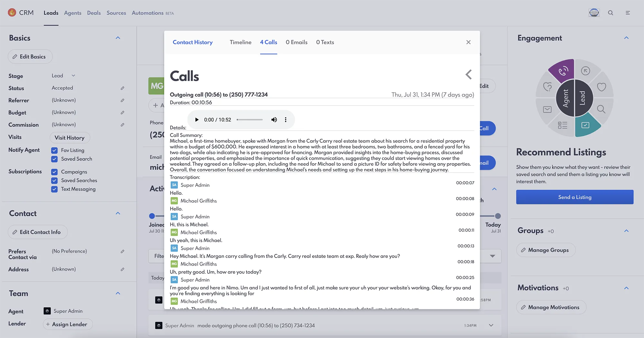Switch to the Timeline tab
644x338 pixels.
click(x=241, y=42)
